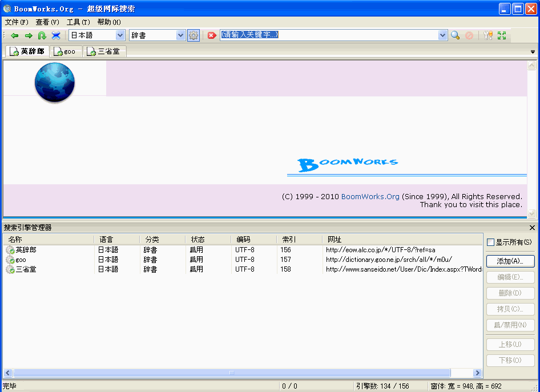The image size is (540, 392).
Task: Click the 删除(D) button
Action: 510,293
